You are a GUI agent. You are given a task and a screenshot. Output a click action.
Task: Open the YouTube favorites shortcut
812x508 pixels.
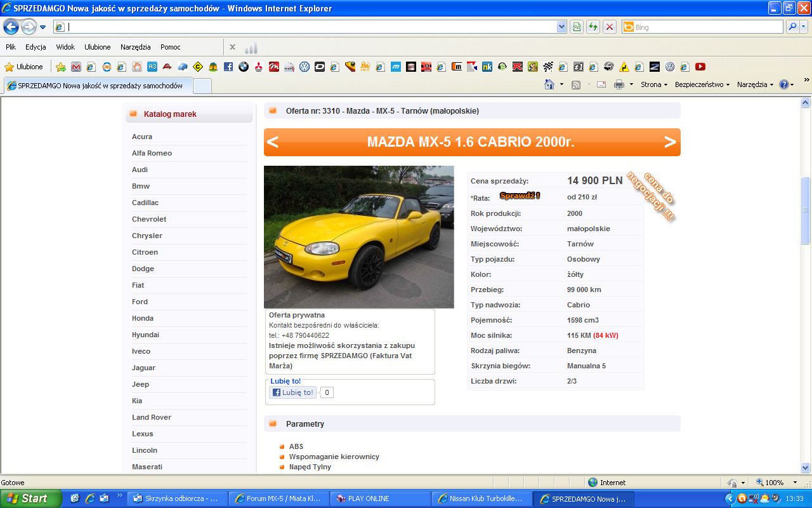pos(700,67)
